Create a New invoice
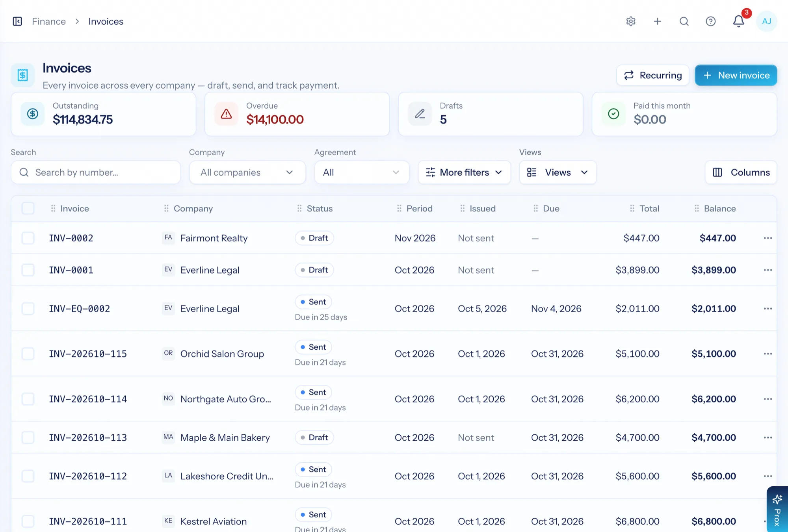 tap(736, 75)
